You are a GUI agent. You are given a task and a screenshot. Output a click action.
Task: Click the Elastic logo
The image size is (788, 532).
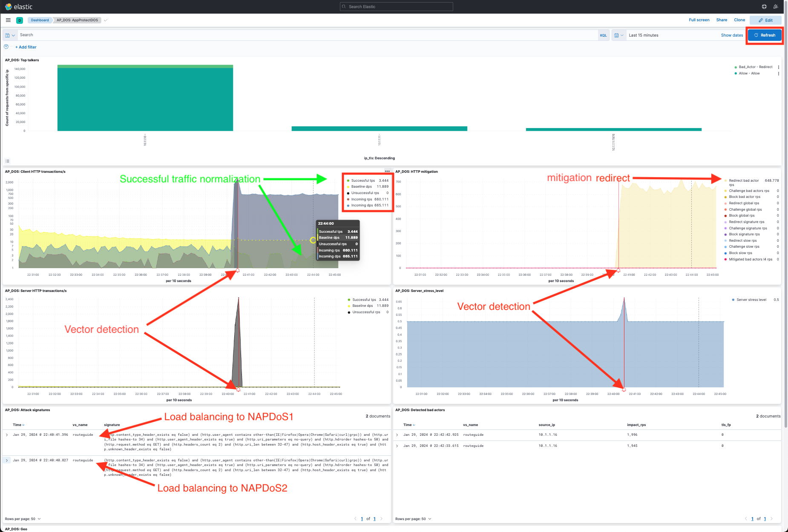[x=18, y=7]
